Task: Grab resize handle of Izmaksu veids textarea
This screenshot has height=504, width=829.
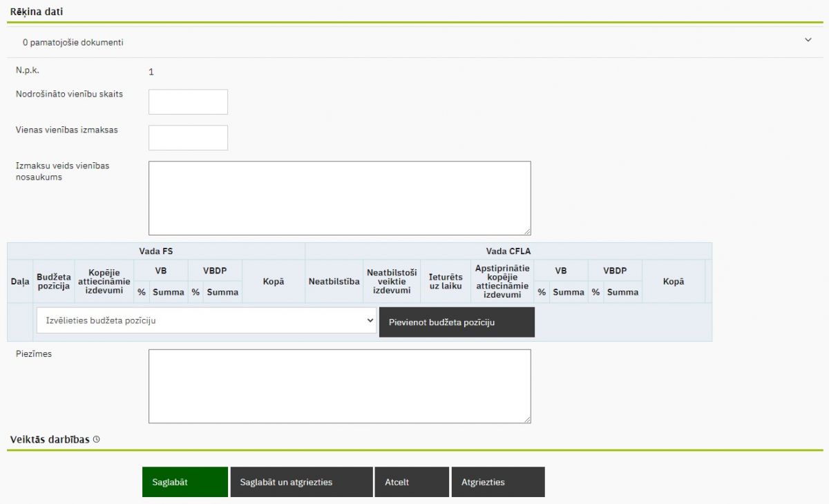Action: 527,231
